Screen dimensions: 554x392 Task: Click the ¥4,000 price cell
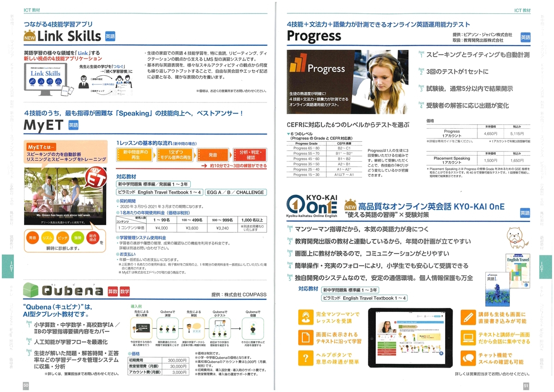(162, 228)
